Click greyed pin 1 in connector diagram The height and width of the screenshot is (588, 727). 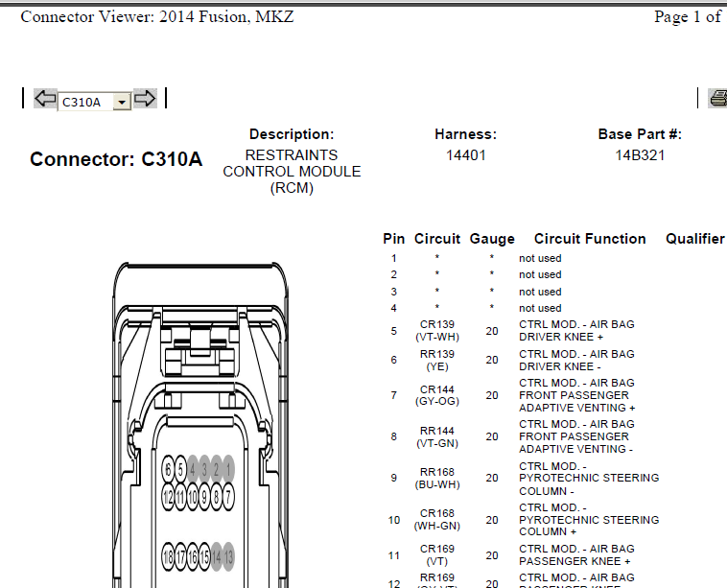tap(228, 469)
